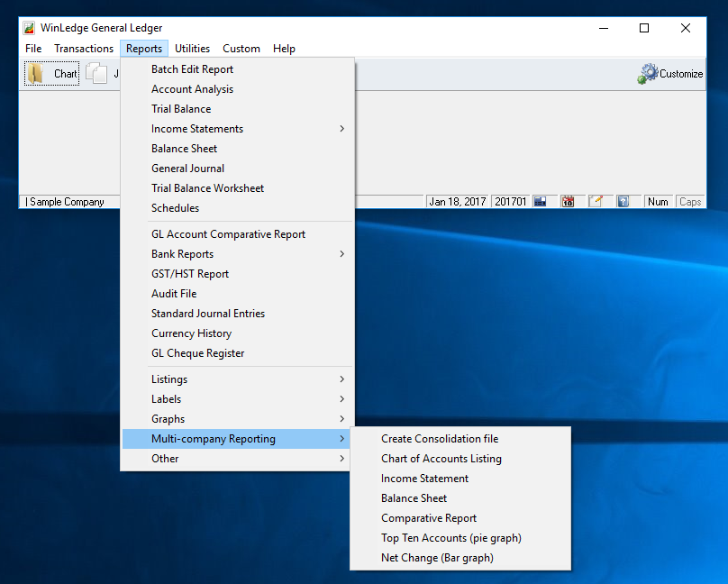Viewport: 728px width, 584px height.
Task: Click the WinLedge application icon in title bar
Action: (x=30, y=28)
